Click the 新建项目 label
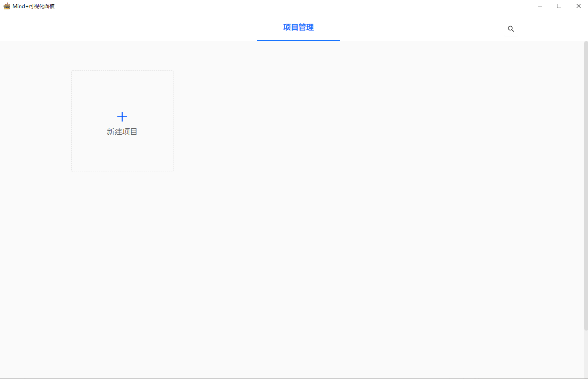This screenshot has width=588, height=379. (x=122, y=132)
